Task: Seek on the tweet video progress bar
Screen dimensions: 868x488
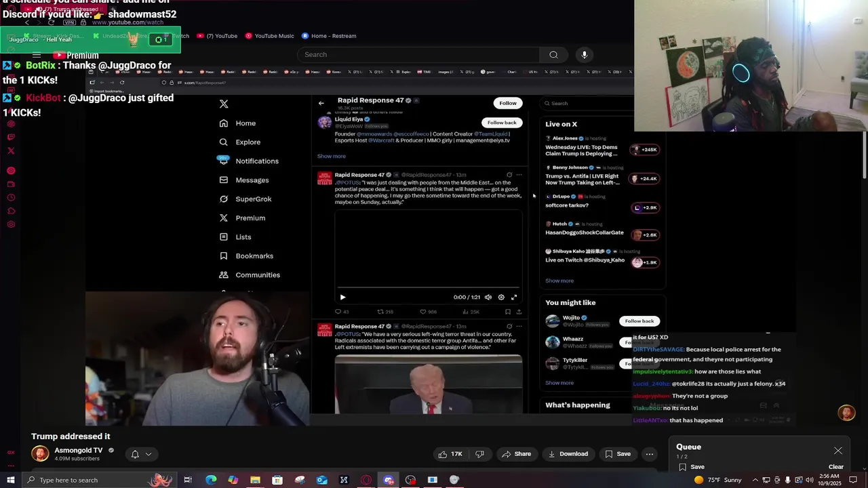Action: pyautogui.click(x=429, y=288)
